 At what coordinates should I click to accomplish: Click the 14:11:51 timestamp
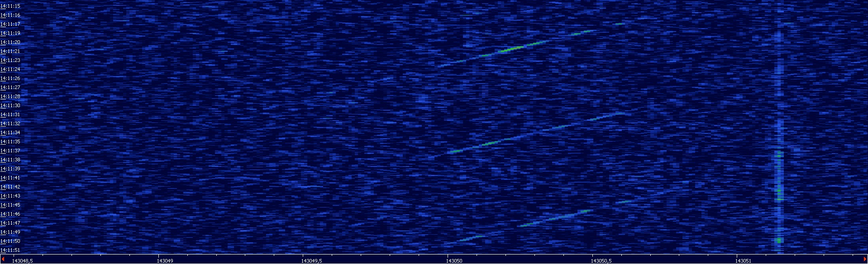click(x=10, y=250)
